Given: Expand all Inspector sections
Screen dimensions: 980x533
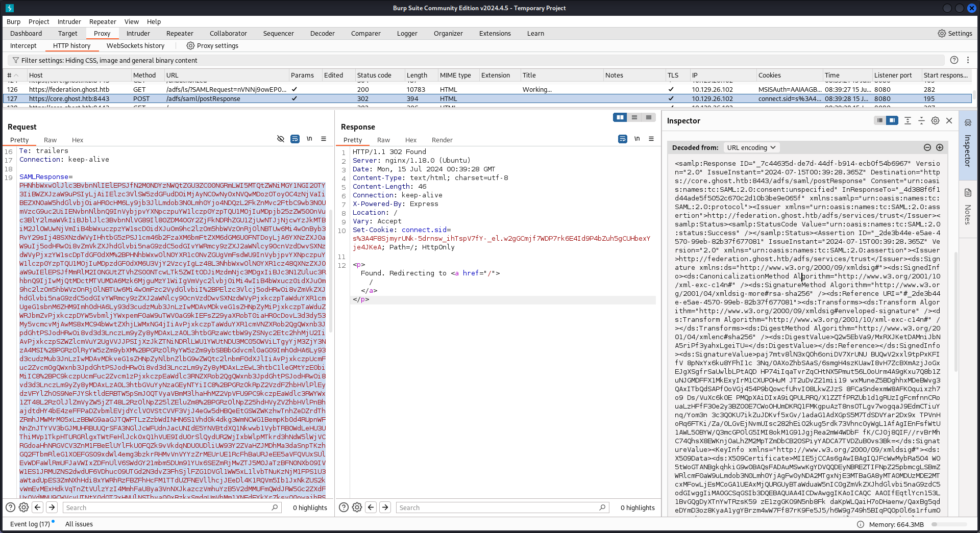Looking at the screenshot, I should click(x=908, y=120).
